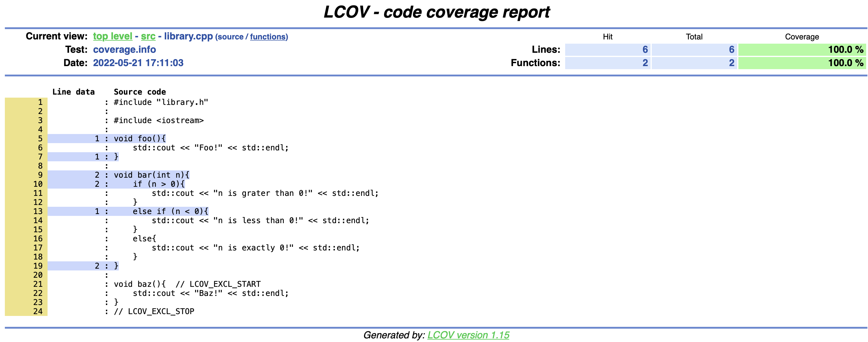Click line number 5 in the gutter

pyautogui.click(x=40, y=139)
